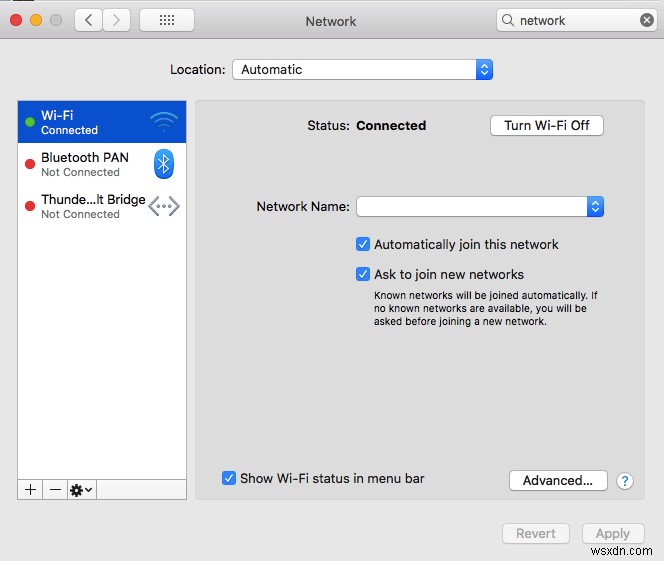Show all preferences grid icon

[167, 20]
